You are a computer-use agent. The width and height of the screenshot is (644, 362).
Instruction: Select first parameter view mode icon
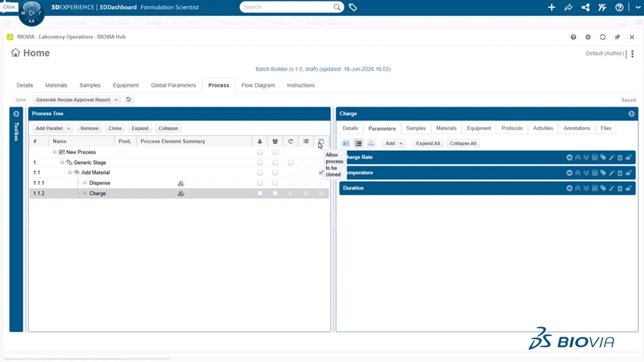pos(346,143)
